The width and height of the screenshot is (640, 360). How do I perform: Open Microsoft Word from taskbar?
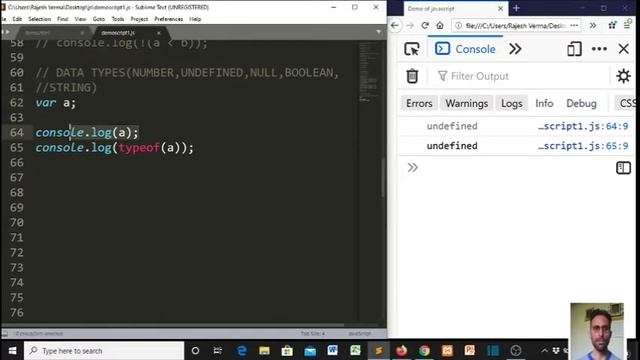(332, 351)
